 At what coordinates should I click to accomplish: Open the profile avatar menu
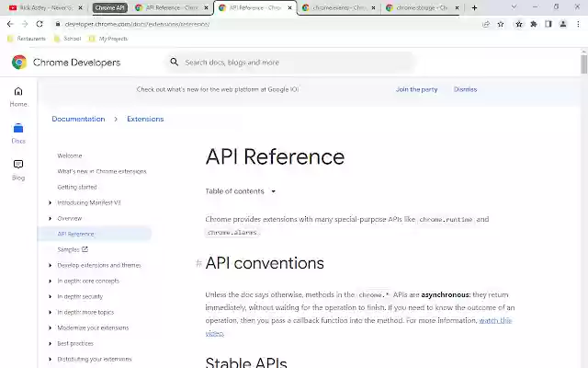click(x=563, y=24)
